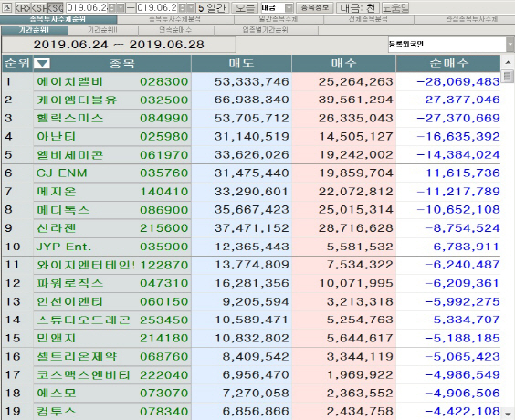Click the sort triangle icon beside 순위 header
Image resolution: width=515 pixels, height=420 pixels.
[x=42, y=63]
